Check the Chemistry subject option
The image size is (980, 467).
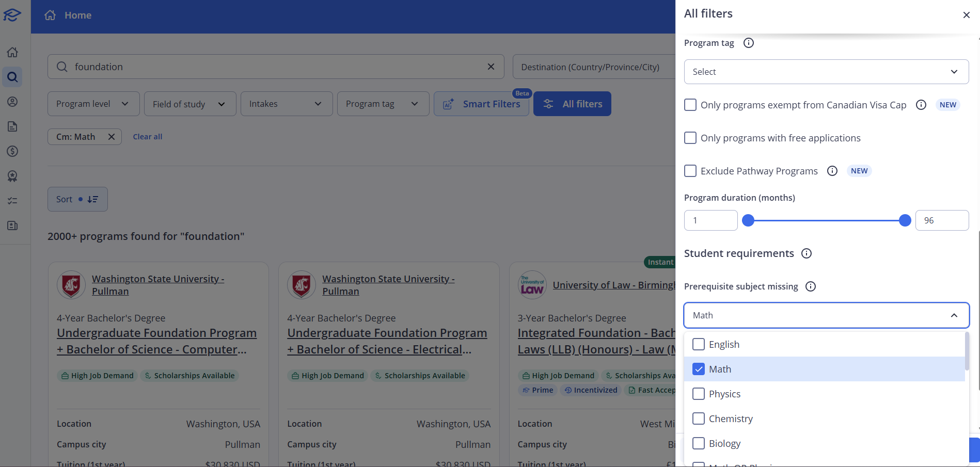click(x=699, y=418)
